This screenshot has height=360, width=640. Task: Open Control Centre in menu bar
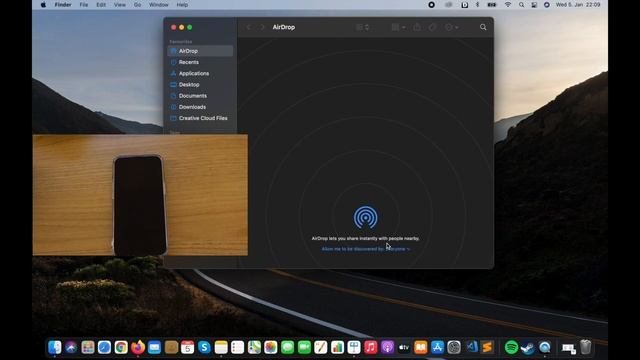coord(534,5)
